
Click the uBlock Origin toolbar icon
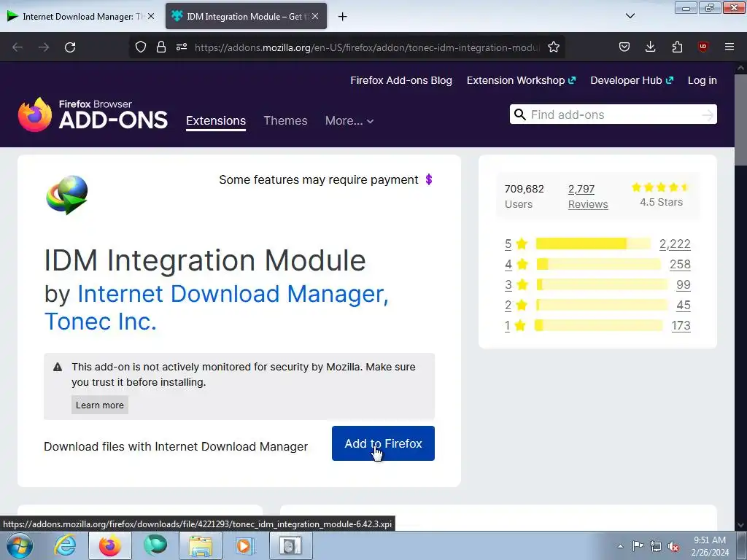coord(703,47)
